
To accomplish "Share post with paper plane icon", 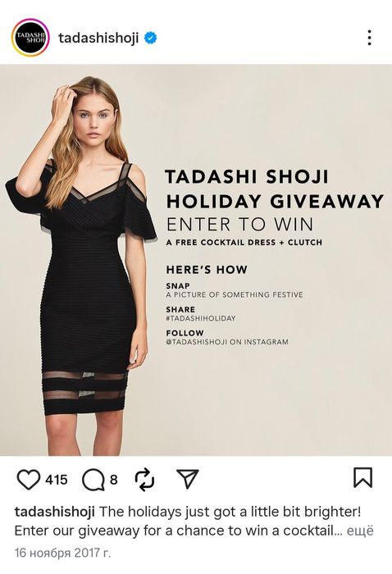I will [188, 478].
